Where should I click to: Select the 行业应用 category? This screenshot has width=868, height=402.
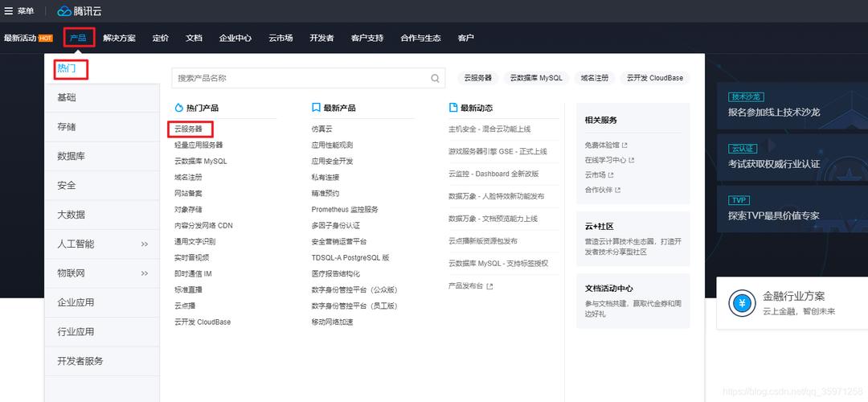tap(102, 332)
